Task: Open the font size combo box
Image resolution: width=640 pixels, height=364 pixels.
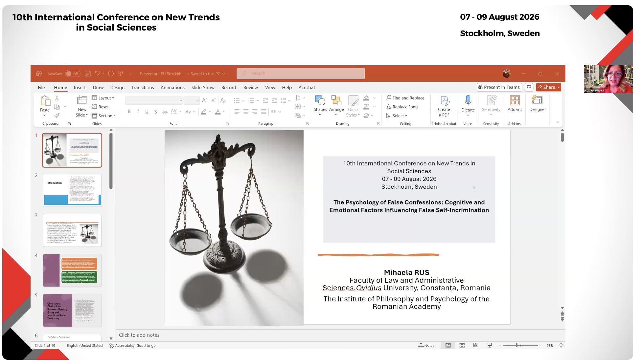Action: [192, 100]
